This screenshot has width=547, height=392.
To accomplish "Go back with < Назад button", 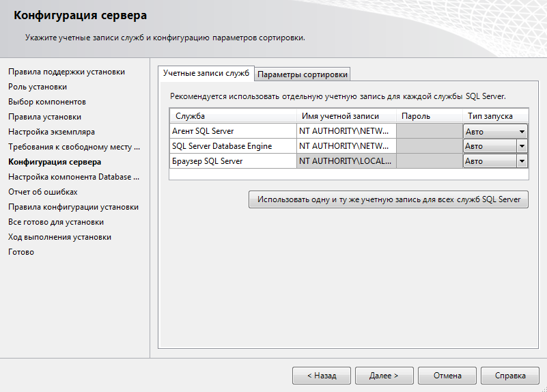I will pos(321,376).
